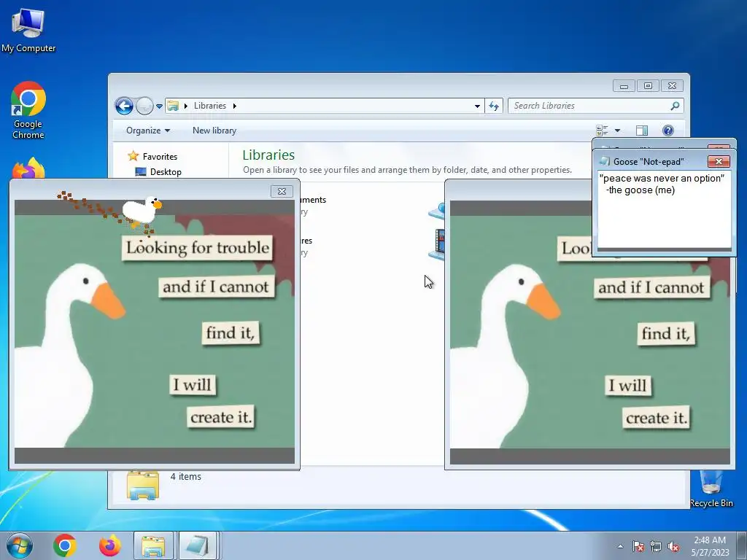Click the network tray icon

(x=656, y=546)
